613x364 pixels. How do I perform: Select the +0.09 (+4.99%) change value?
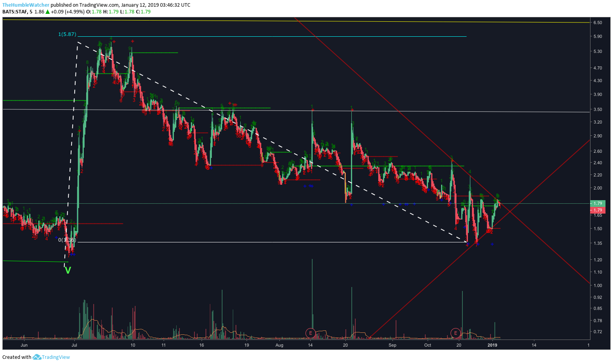[x=68, y=12]
